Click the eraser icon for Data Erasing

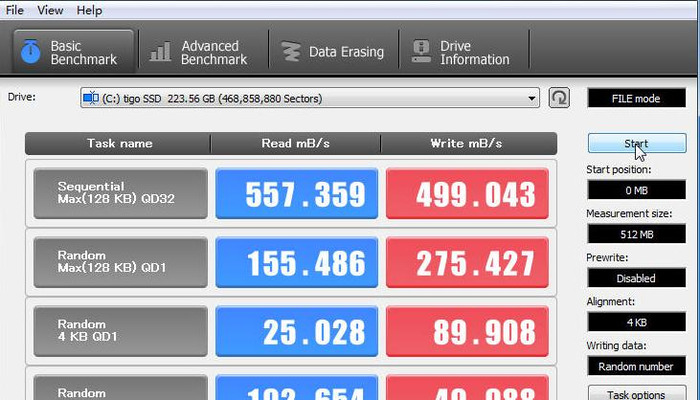pyautogui.click(x=291, y=52)
